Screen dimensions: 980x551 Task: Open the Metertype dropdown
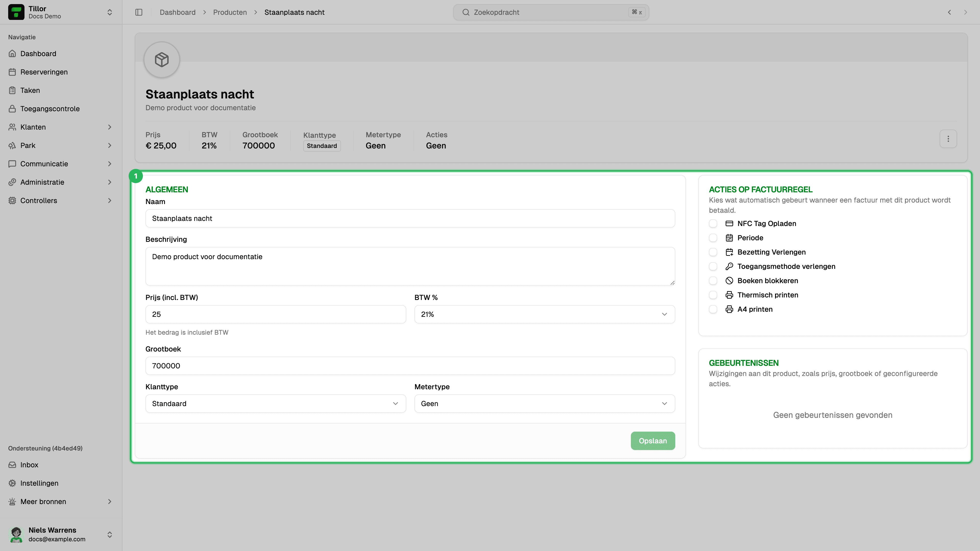[x=544, y=404]
